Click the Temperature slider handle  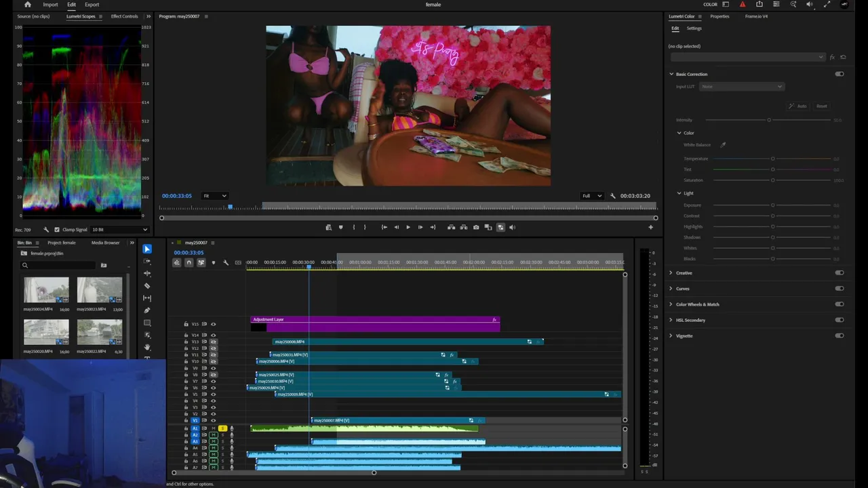coord(772,159)
